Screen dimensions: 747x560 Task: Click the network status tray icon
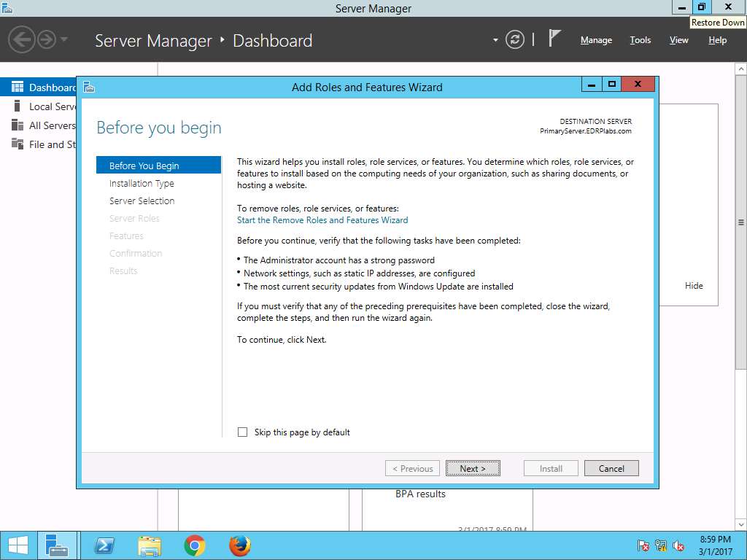(661, 545)
